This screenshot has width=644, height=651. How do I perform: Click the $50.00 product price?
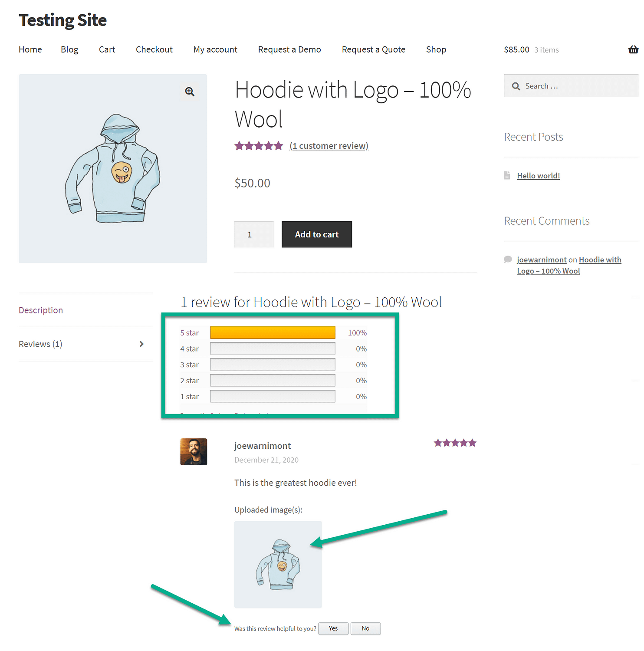point(252,183)
